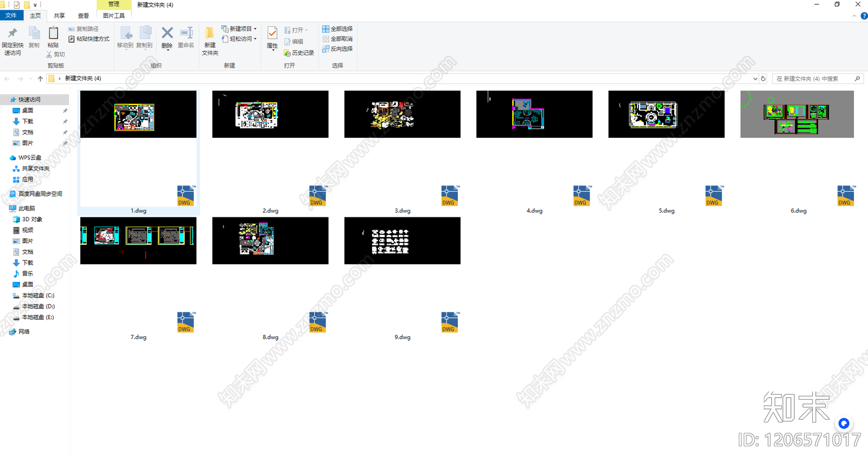This screenshot has width=868, height=461.
Task: Click the Copy (复制) ribbon icon
Action: (34, 34)
